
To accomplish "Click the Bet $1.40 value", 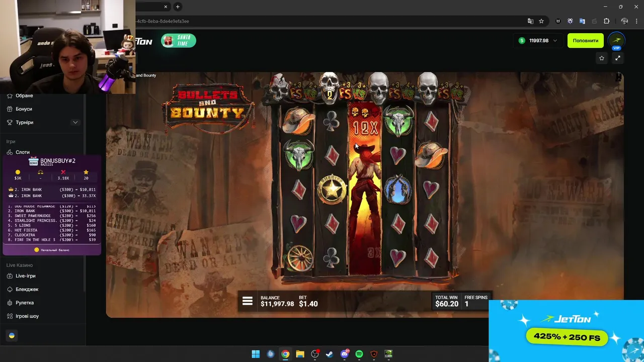I will click(308, 304).
